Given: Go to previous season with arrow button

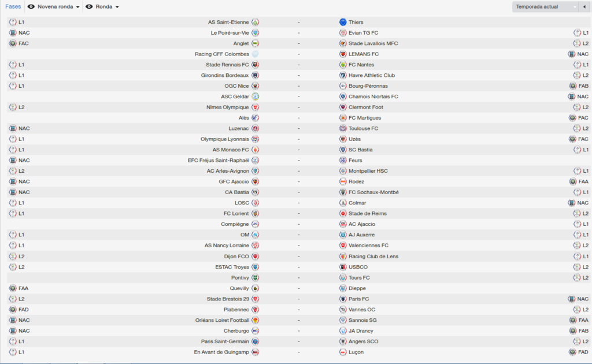Looking at the screenshot, I should pyautogui.click(x=584, y=7).
